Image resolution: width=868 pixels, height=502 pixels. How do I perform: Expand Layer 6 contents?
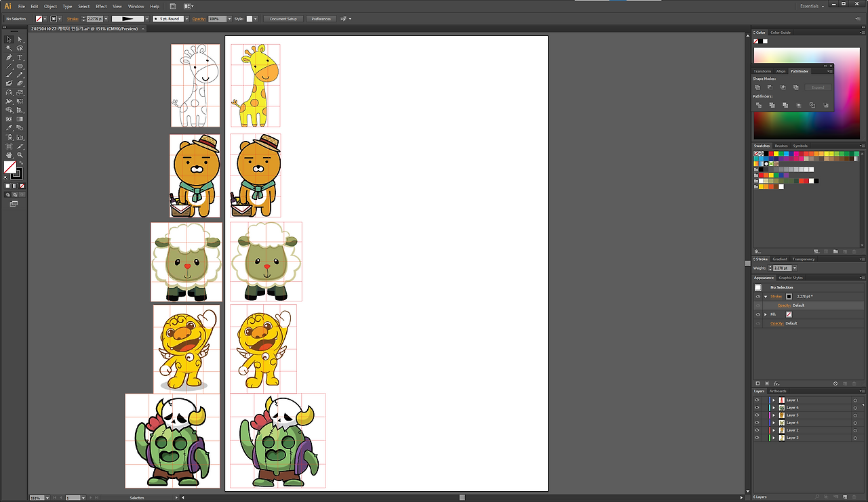click(774, 408)
